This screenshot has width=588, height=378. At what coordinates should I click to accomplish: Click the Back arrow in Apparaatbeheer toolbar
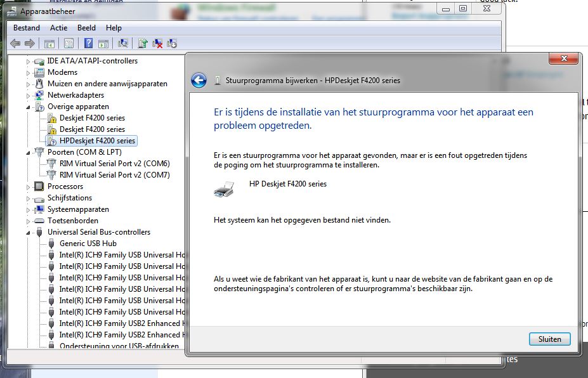pyautogui.click(x=15, y=44)
